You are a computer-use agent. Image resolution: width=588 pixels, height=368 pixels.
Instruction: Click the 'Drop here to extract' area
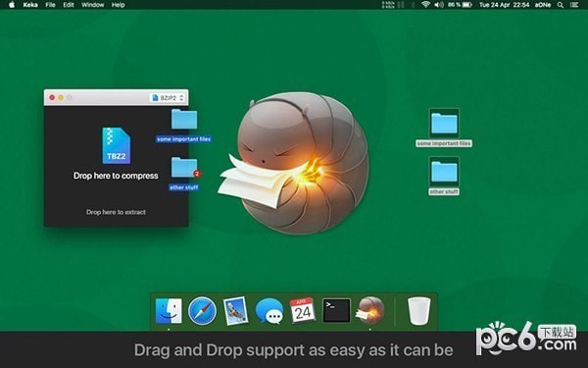(116, 212)
